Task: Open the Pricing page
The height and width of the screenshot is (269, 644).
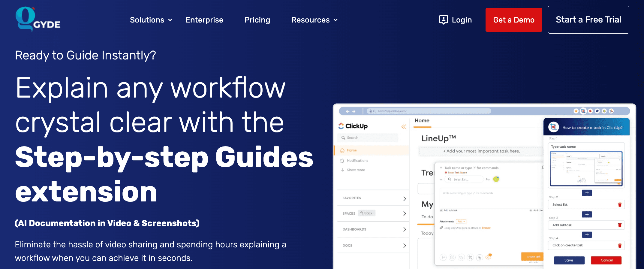Action: pyautogui.click(x=257, y=20)
